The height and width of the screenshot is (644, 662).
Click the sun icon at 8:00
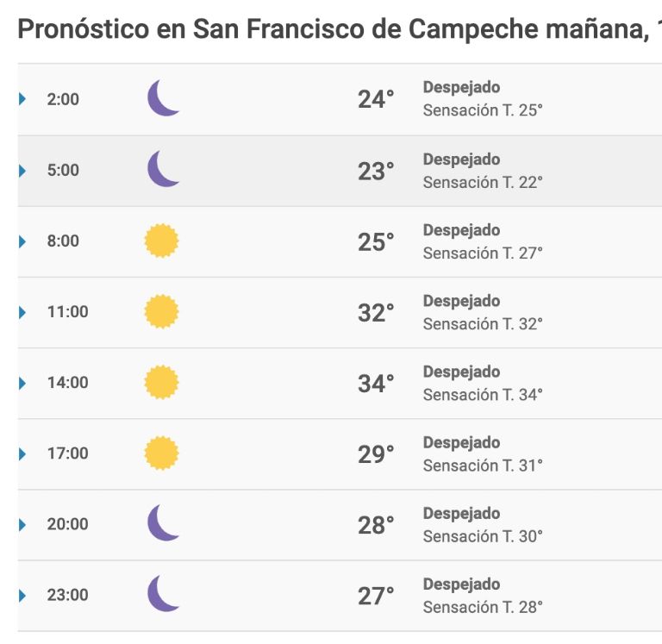click(x=162, y=241)
